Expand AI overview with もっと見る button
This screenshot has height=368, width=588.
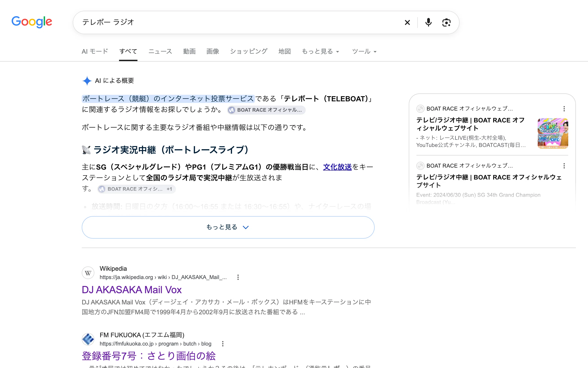[x=228, y=227]
